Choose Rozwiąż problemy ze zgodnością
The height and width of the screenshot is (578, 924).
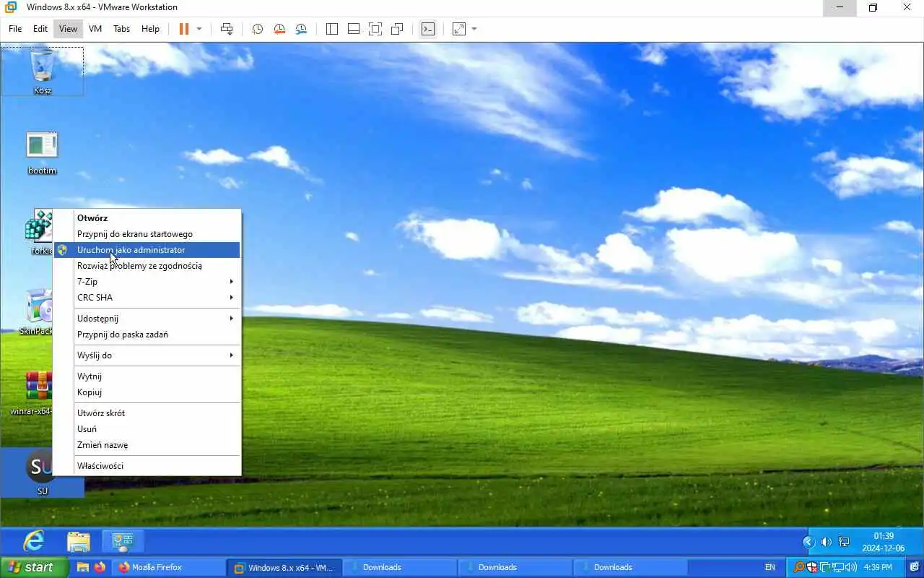[x=147, y=266]
